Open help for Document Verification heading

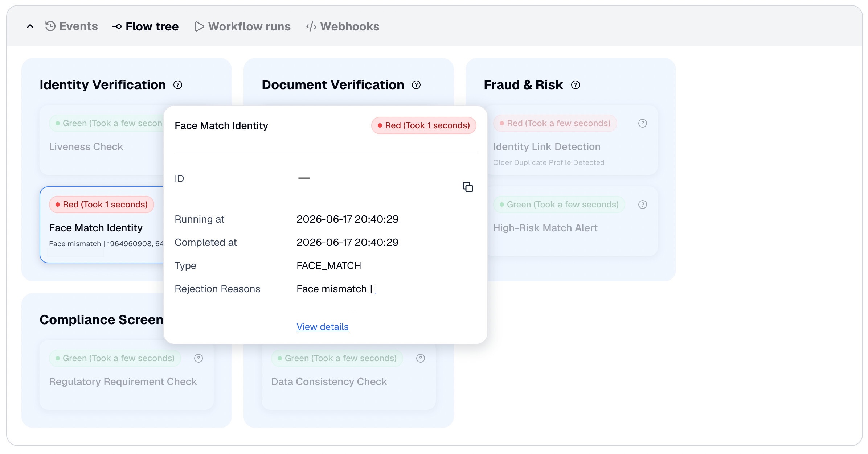coord(416,85)
